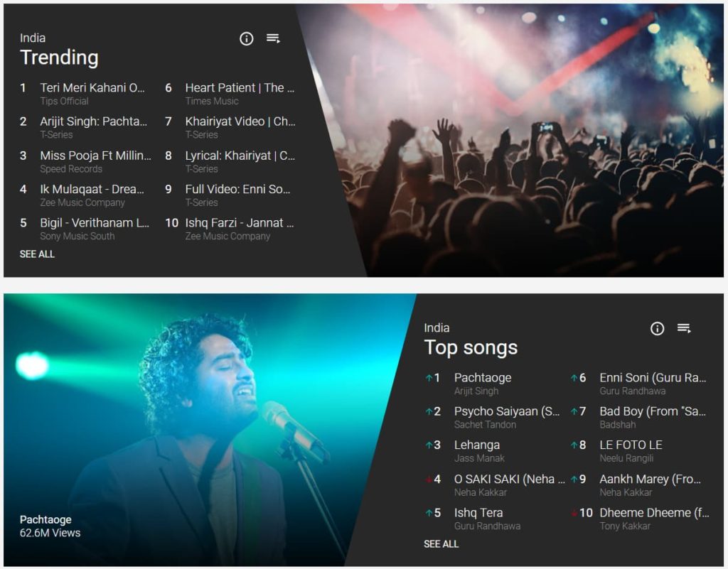Open info icon for Top songs chart
728x569 pixels.
click(x=657, y=329)
